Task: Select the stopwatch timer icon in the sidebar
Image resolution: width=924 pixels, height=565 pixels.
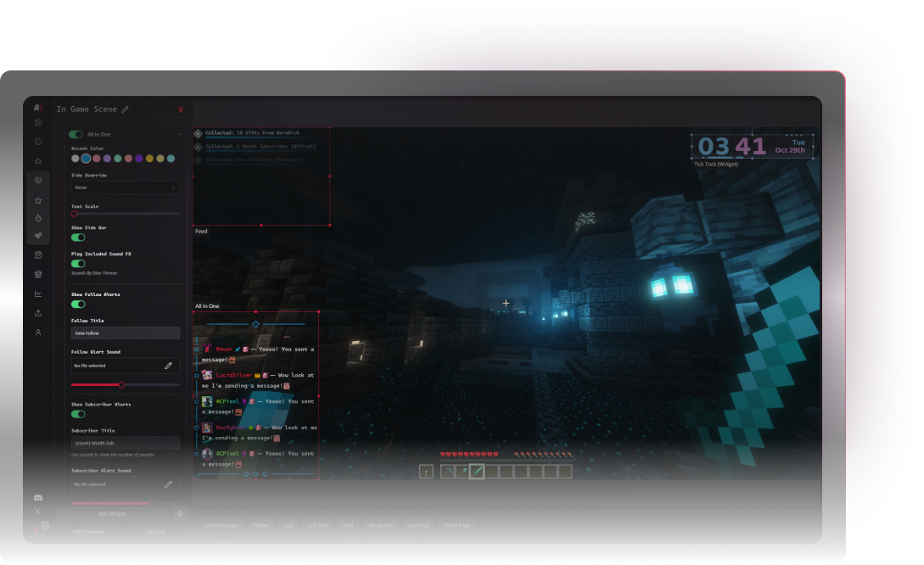Action: click(x=37, y=220)
